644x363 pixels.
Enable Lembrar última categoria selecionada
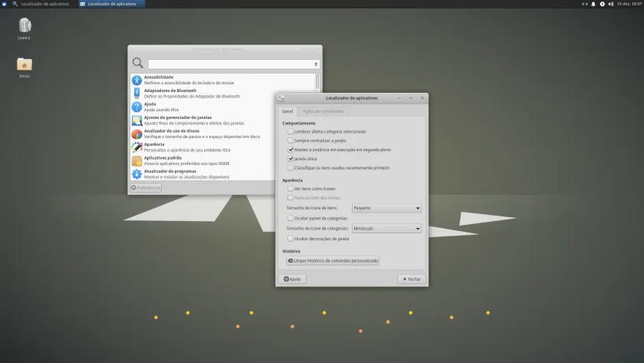[291, 131]
